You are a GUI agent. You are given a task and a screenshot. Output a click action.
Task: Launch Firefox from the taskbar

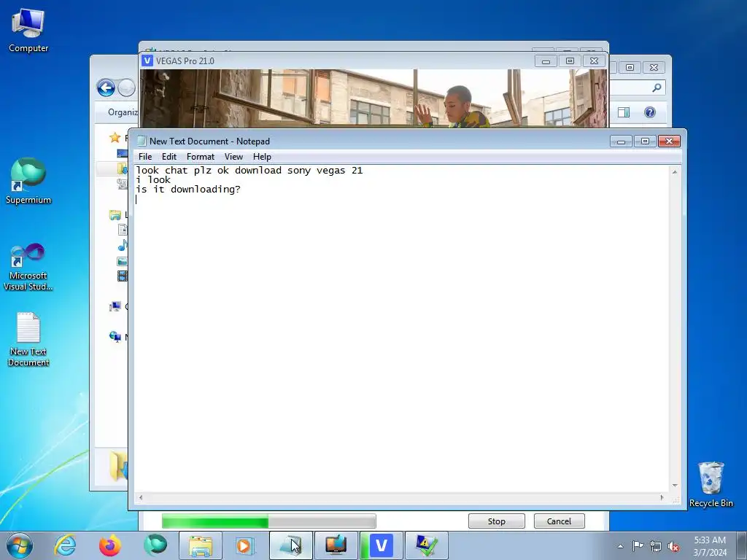(x=110, y=545)
